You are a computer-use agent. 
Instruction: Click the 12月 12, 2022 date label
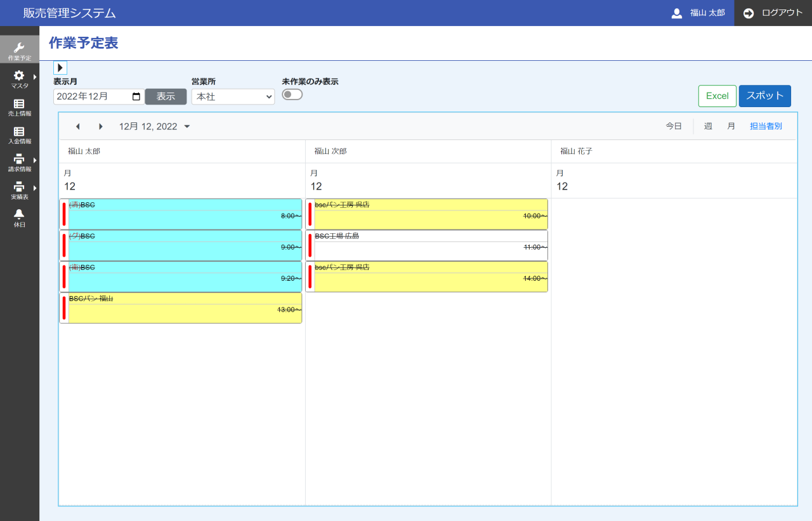point(148,126)
